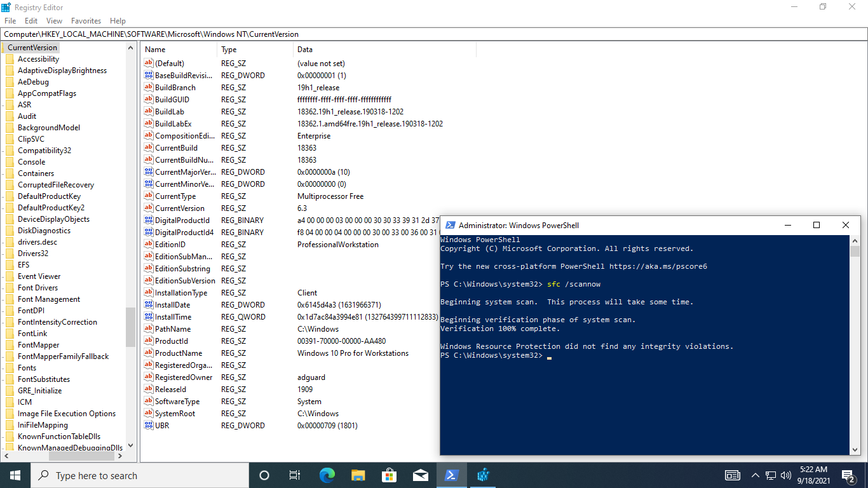Viewport: 868px width, 488px height.
Task: Open the File menu
Action: (x=10, y=21)
